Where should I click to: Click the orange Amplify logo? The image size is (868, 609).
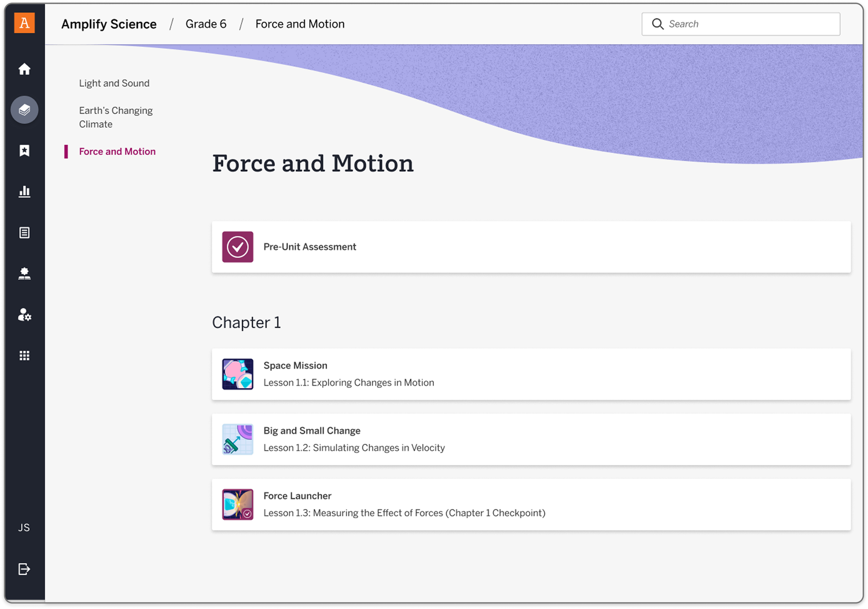25,23
